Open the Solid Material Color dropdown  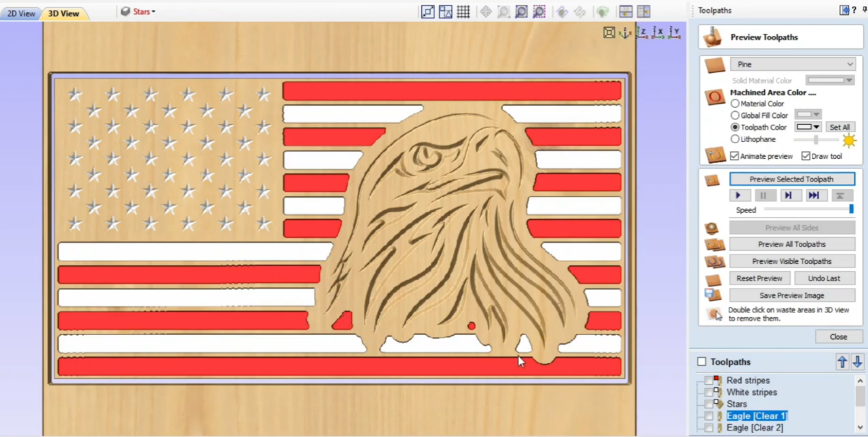pos(830,80)
